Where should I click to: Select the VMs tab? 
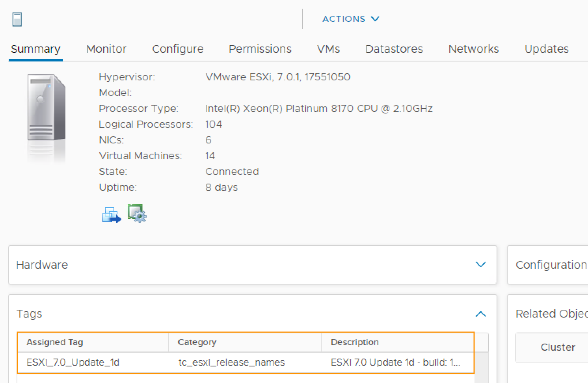coord(328,49)
